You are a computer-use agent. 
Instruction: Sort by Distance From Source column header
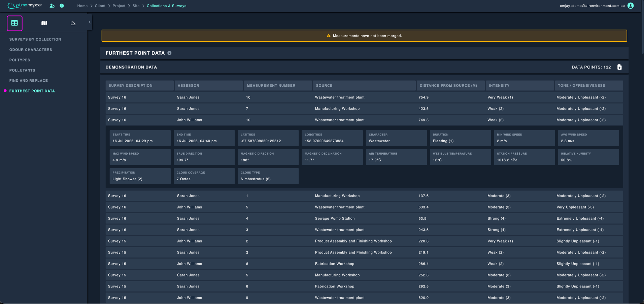451,85
